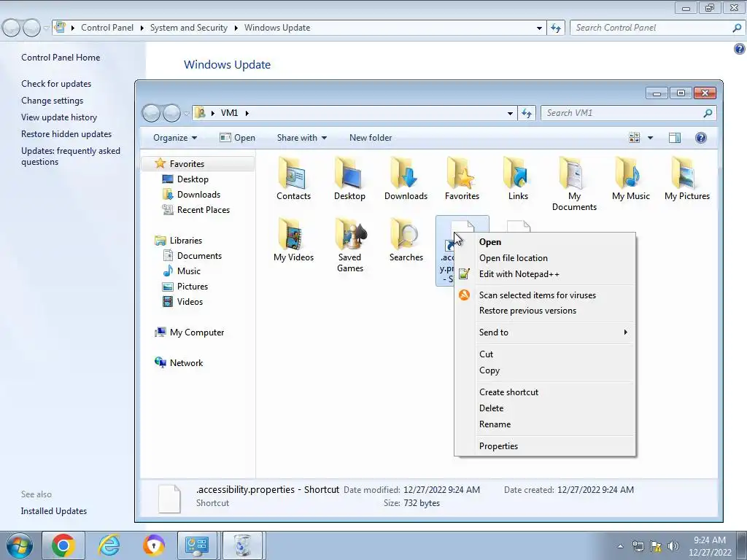The height and width of the screenshot is (560, 747).
Task: Click the Windows Start orb
Action: (20, 545)
